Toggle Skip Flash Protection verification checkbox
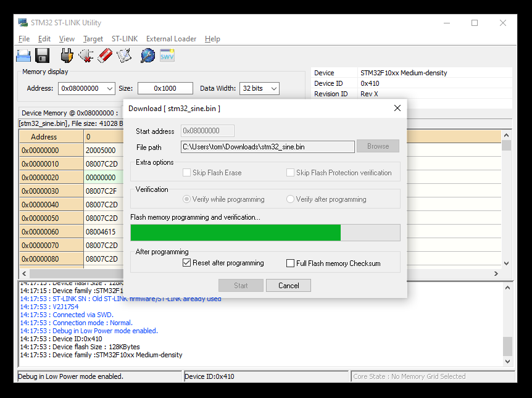 (x=290, y=172)
